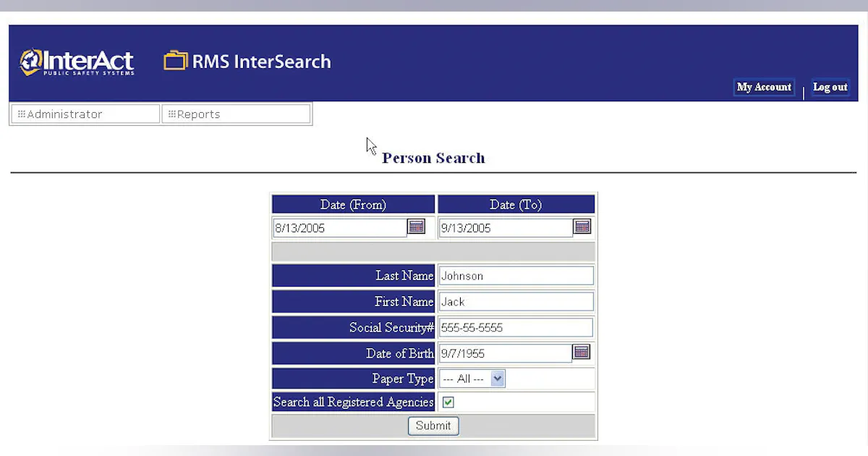Toggle Search all Registered Agencies checkbox
Screen dimensions: 868x456
click(448, 402)
